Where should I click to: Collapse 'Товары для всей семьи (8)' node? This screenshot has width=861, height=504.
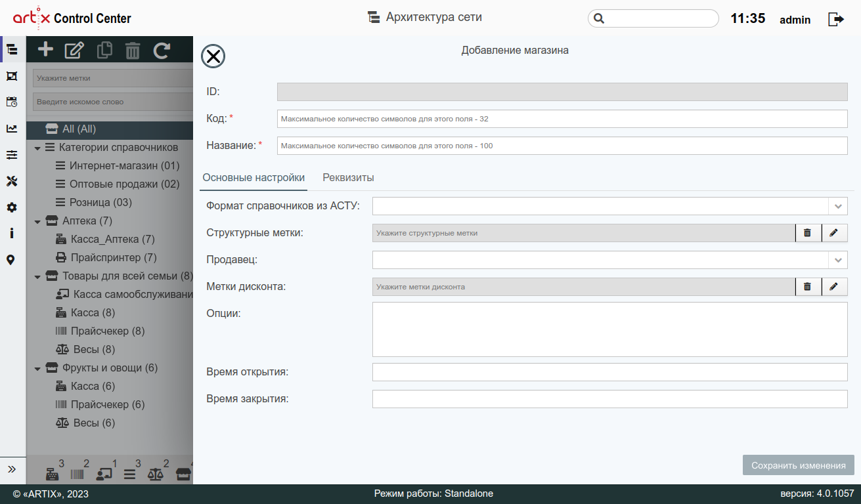(x=37, y=276)
